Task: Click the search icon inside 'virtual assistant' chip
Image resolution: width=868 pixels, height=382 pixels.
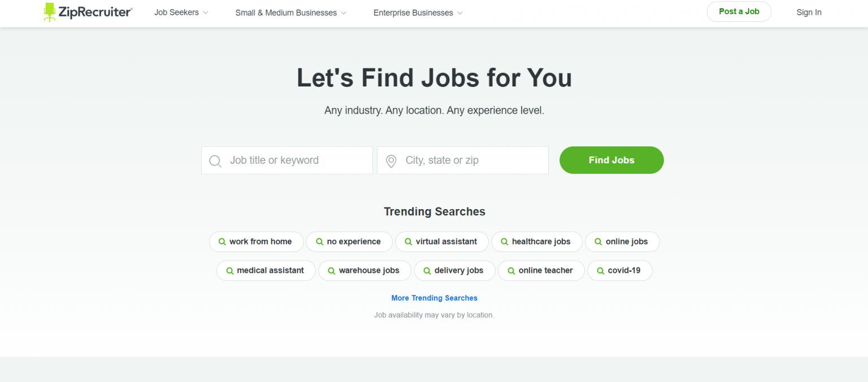Action: pos(407,241)
